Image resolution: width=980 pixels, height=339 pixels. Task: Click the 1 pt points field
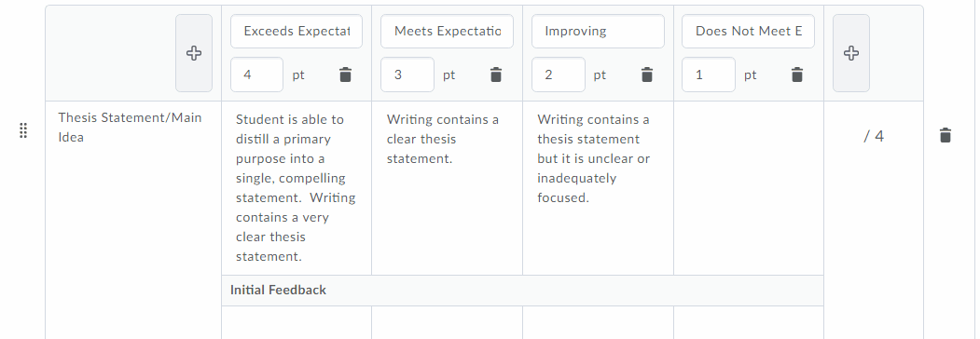709,75
